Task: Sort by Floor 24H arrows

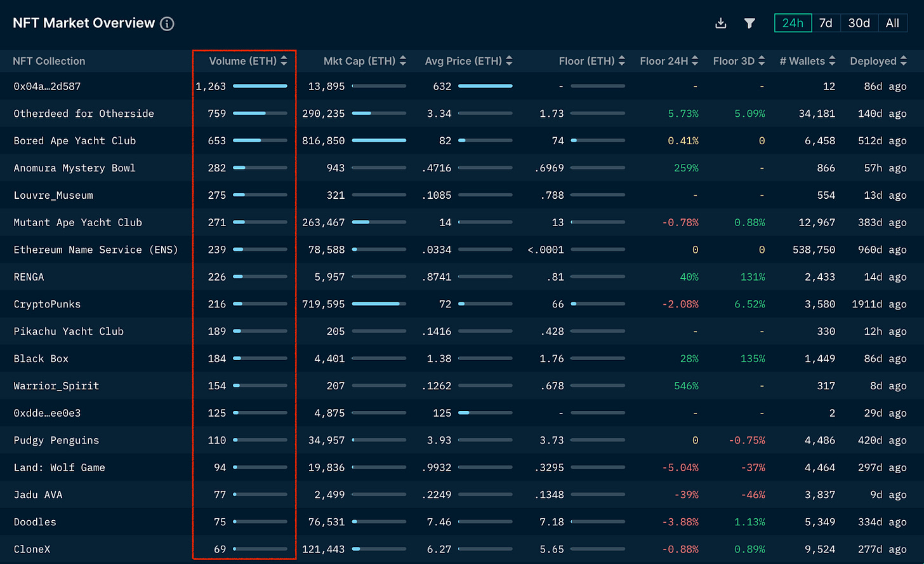Action: click(695, 61)
